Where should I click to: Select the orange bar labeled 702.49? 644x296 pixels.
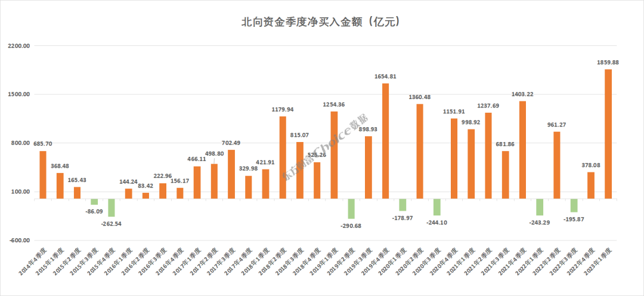231,174
